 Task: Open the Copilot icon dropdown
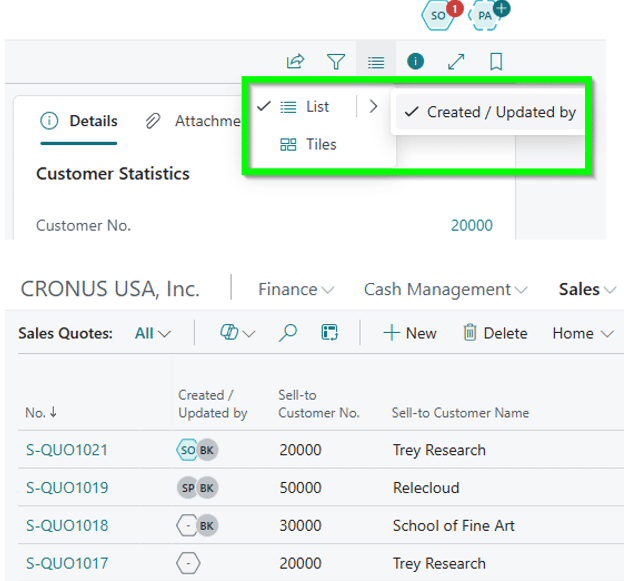click(237, 333)
